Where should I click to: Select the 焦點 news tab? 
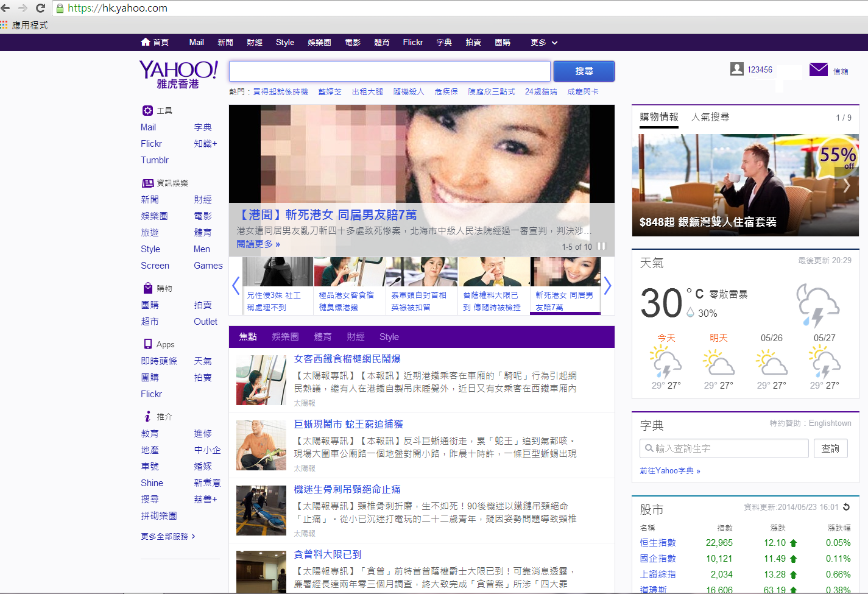(x=248, y=337)
